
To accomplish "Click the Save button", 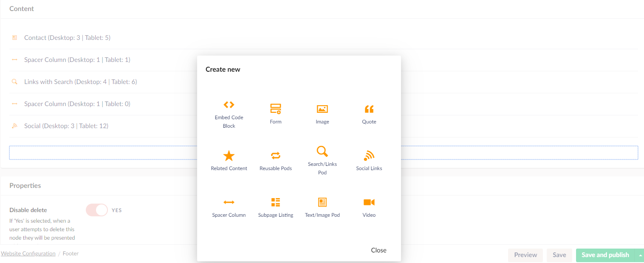I will tap(559, 255).
